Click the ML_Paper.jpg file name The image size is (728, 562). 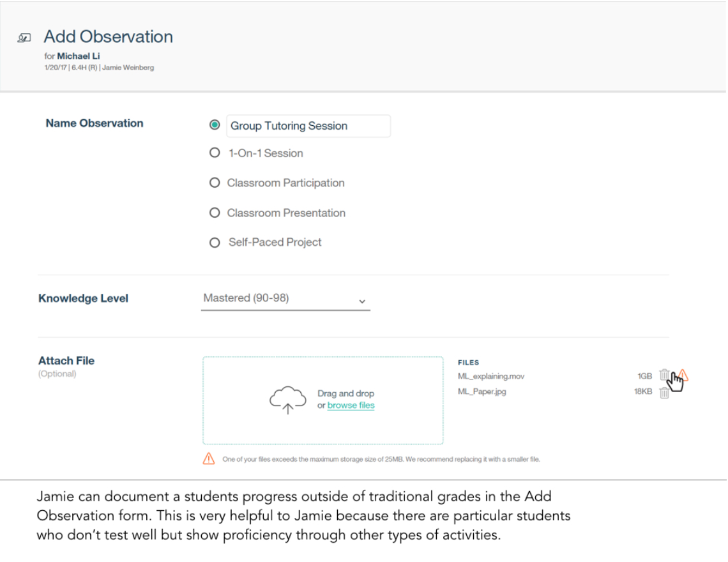click(x=482, y=392)
